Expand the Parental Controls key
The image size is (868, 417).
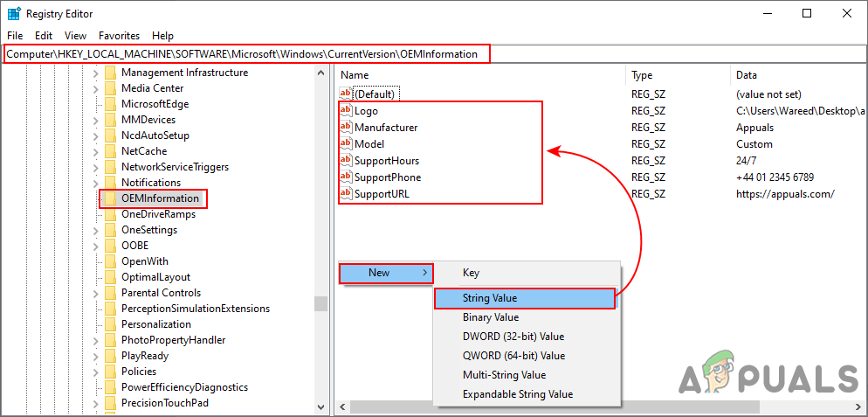(x=96, y=293)
